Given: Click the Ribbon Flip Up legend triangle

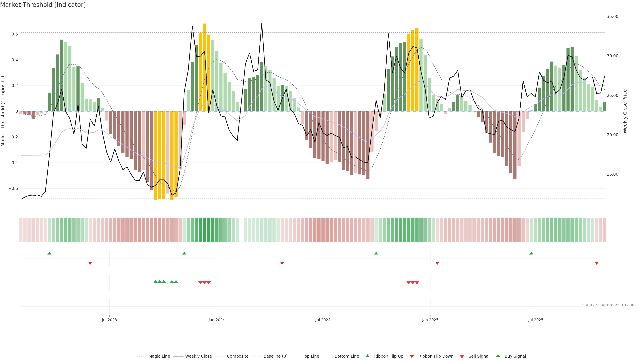Looking at the screenshot, I should [x=367, y=356].
